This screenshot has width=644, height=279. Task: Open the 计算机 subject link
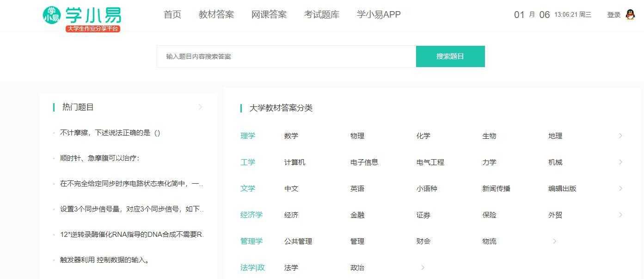[295, 162]
